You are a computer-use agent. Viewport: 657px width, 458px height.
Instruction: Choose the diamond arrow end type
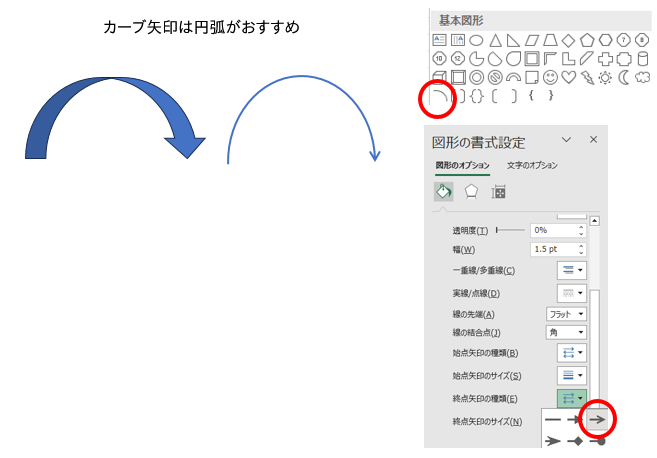[x=575, y=440]
